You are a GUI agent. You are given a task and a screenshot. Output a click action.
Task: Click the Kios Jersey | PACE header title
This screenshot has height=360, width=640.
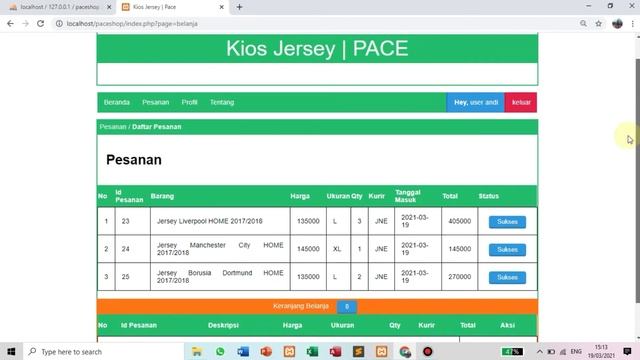(317, 49)
